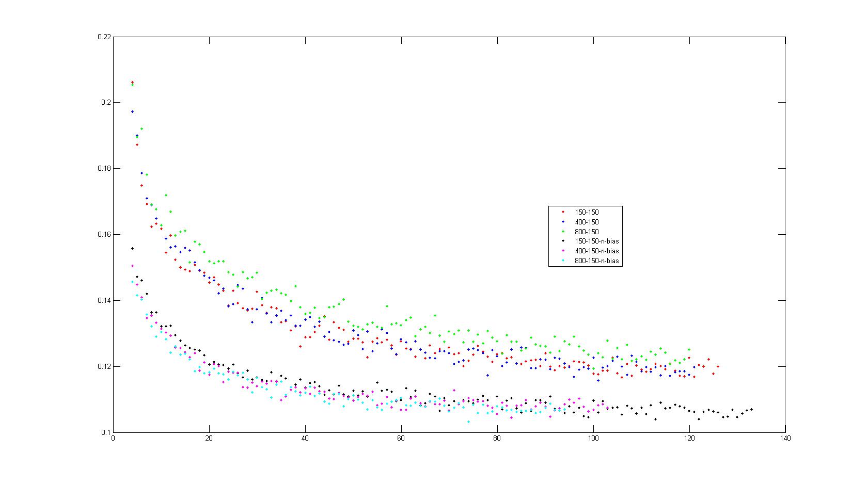Click the green marker in the legend
The image size is (868, 486).
point(562,232)
